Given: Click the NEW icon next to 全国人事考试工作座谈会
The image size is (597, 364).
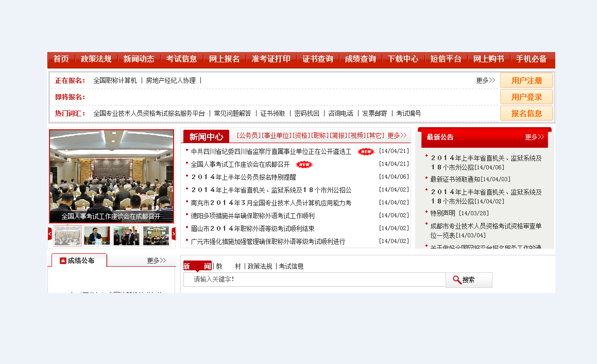Looking at the screenshot, I should point(304,164).
